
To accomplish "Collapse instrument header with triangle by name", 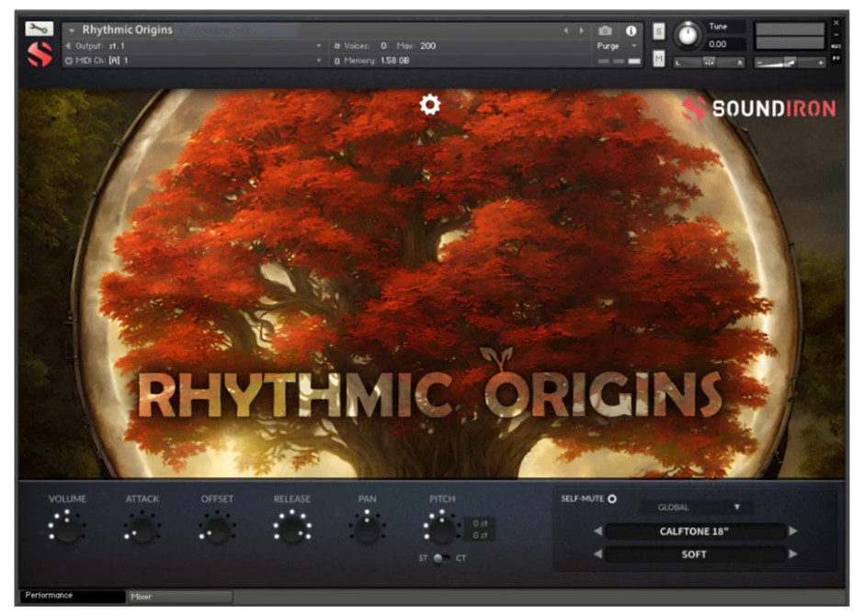I will coord(72,31).
